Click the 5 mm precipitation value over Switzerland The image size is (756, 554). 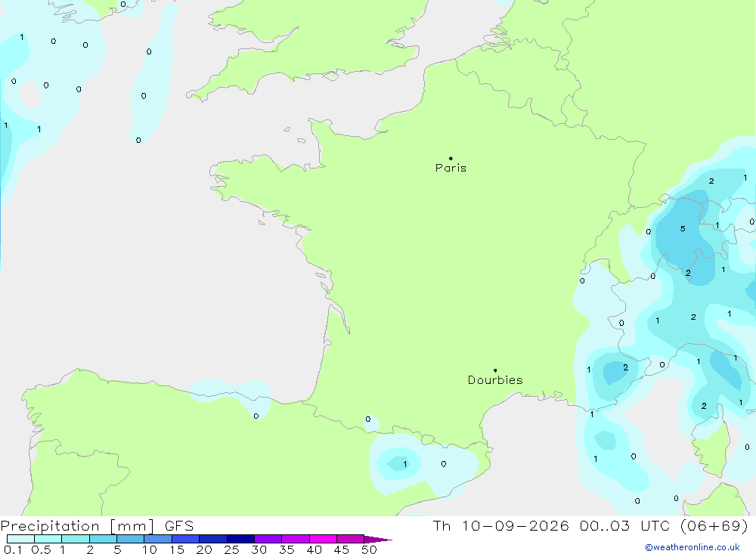coord(683,228)
